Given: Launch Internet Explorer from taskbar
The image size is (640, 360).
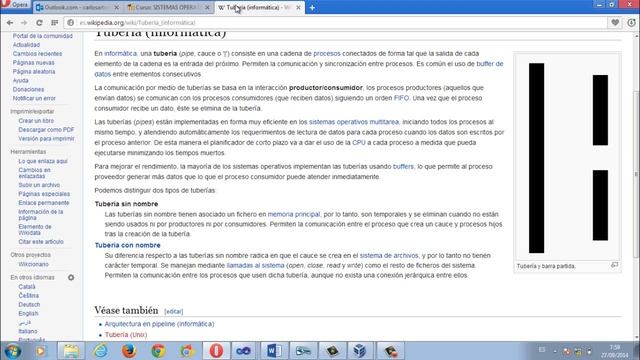Looking at the screenshot, I should click(100, 351).
